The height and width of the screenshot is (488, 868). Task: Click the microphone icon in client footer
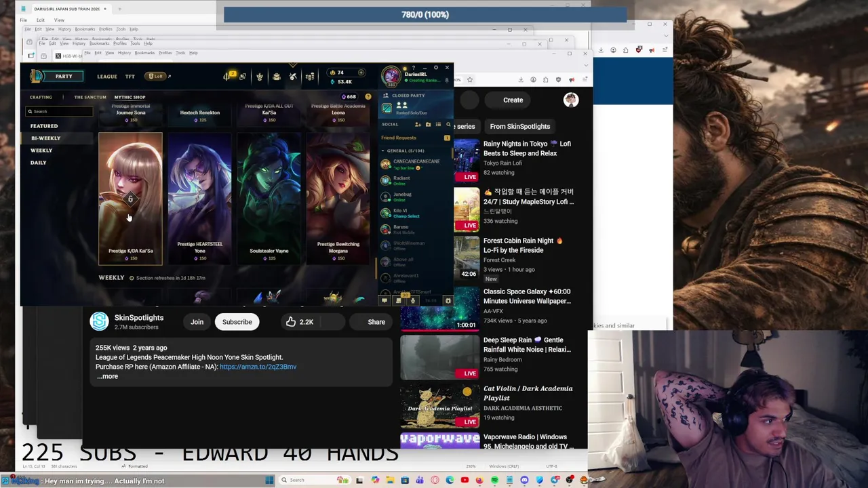pyautogui.click(x=412, y=300)
